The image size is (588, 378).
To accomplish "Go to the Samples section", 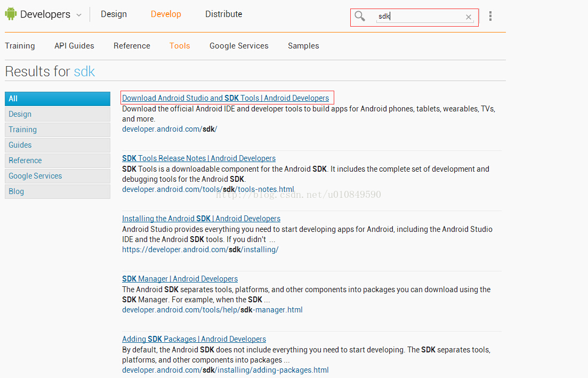I will point(303,46).
